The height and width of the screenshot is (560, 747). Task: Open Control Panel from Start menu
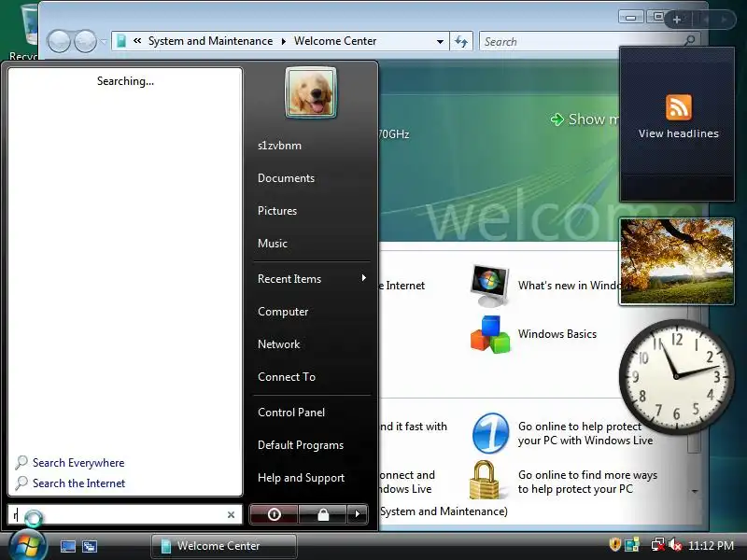[291, 413]
